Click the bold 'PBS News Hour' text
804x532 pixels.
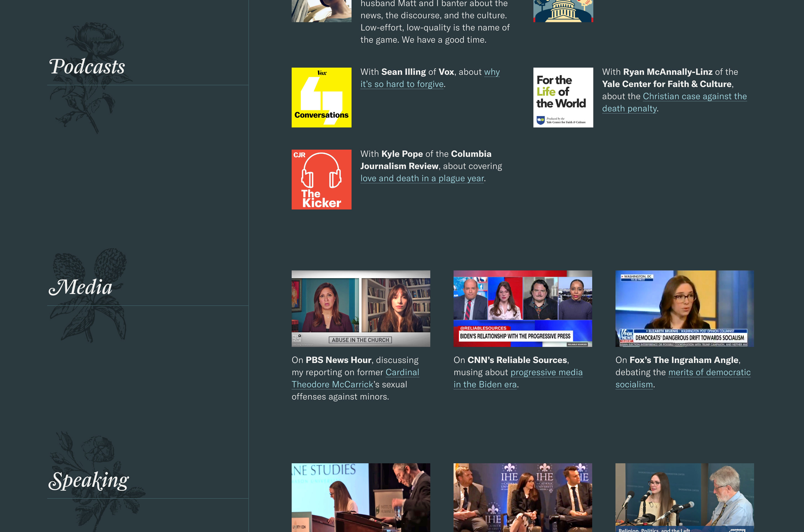(338, 360)
